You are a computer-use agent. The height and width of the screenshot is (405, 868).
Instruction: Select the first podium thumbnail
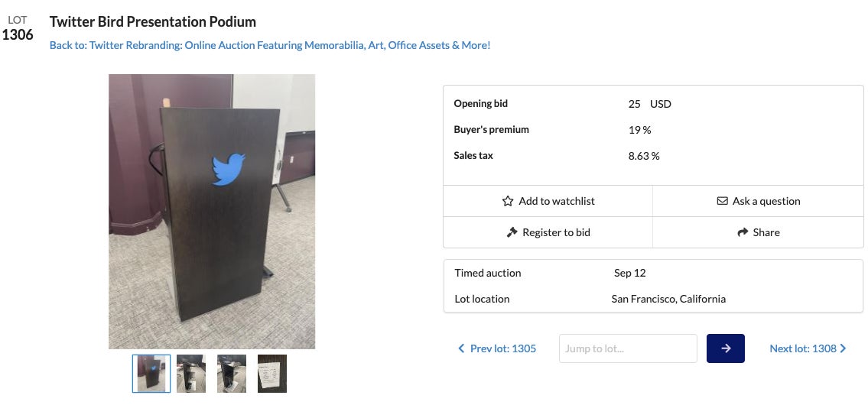151,374
